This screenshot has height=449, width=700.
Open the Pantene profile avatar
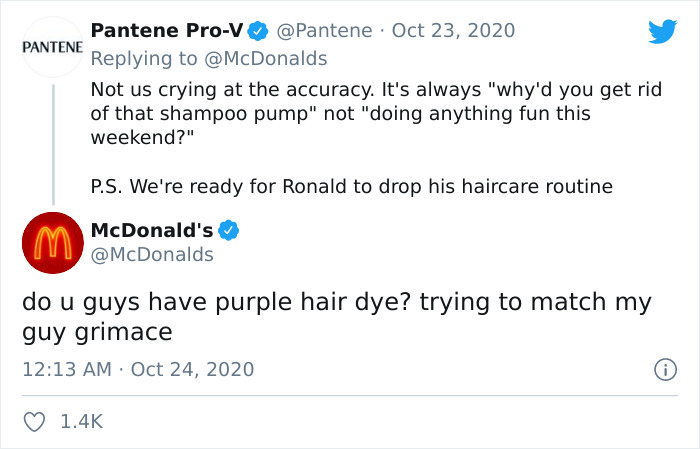(x=52, y=48)
